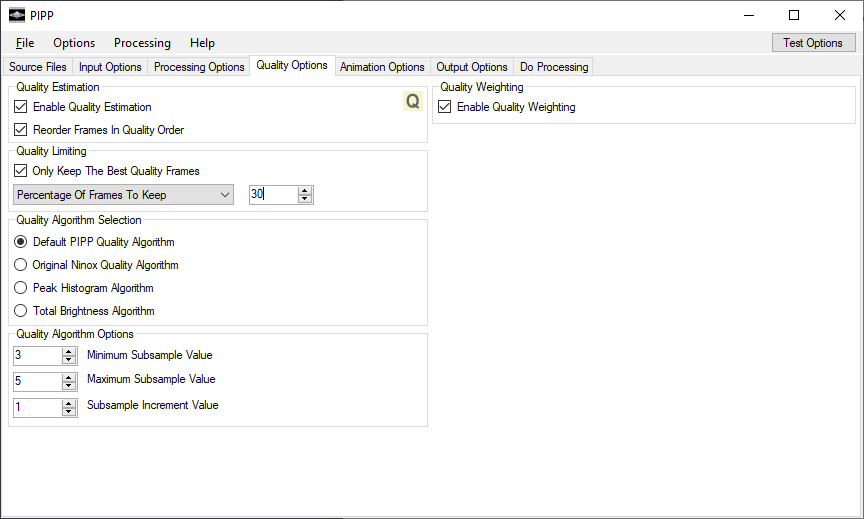Switch to the Output Options tab
Viewport: 864px width, 519px height.
pos(472,67)
